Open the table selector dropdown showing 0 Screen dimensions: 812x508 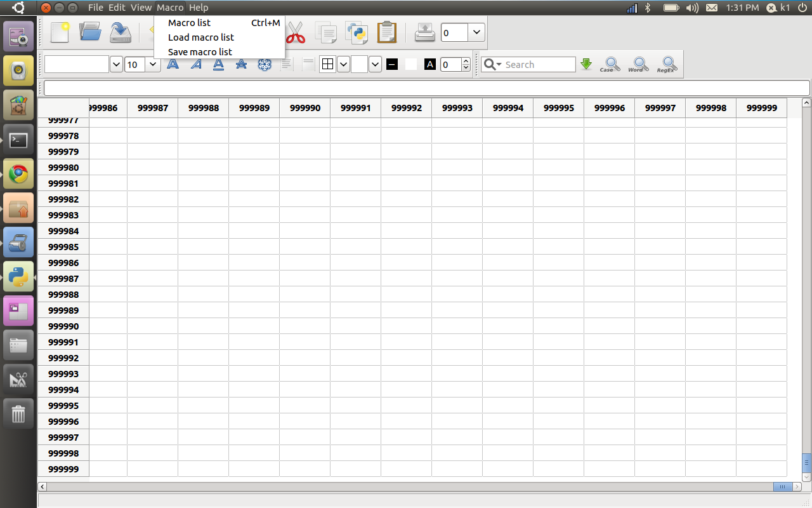point(476,32)
